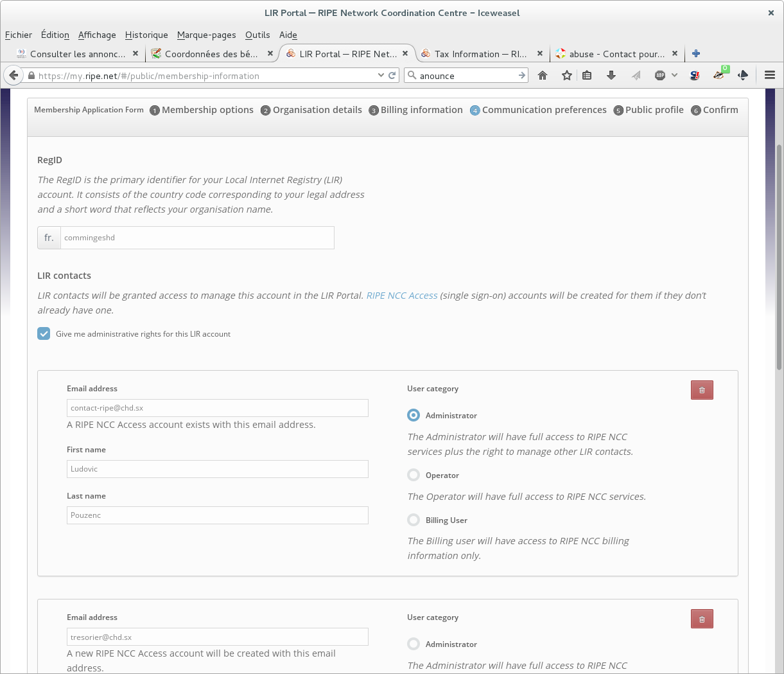Image resolution: width=784 pixels, height=674 pixels.
Task: Open the Marque-pages menu
Action: click(x=207, y=35)
